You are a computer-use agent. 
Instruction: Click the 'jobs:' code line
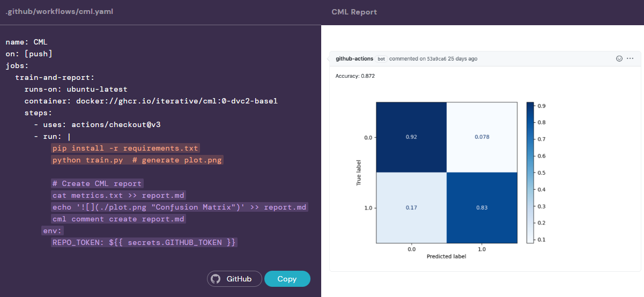tap(17, 65)
